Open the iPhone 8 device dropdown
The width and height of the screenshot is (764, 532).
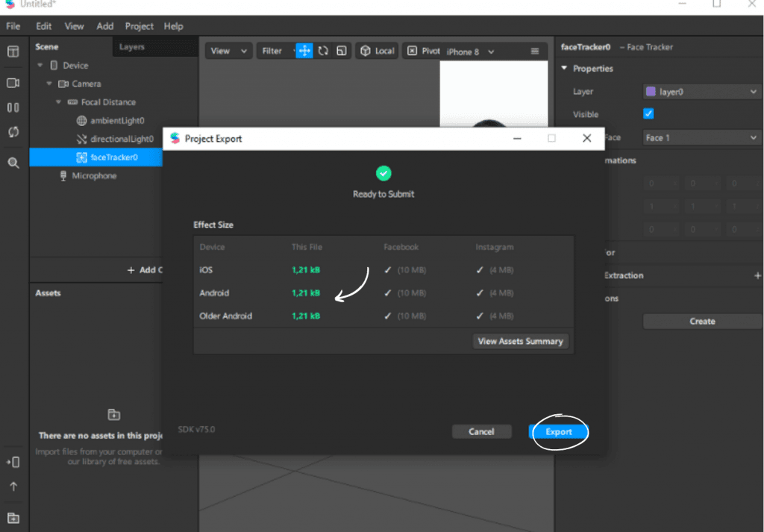coord(470,51)
